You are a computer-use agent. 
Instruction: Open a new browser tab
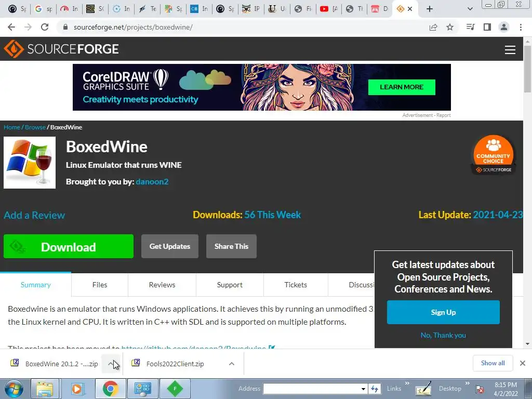click(430, 9)
